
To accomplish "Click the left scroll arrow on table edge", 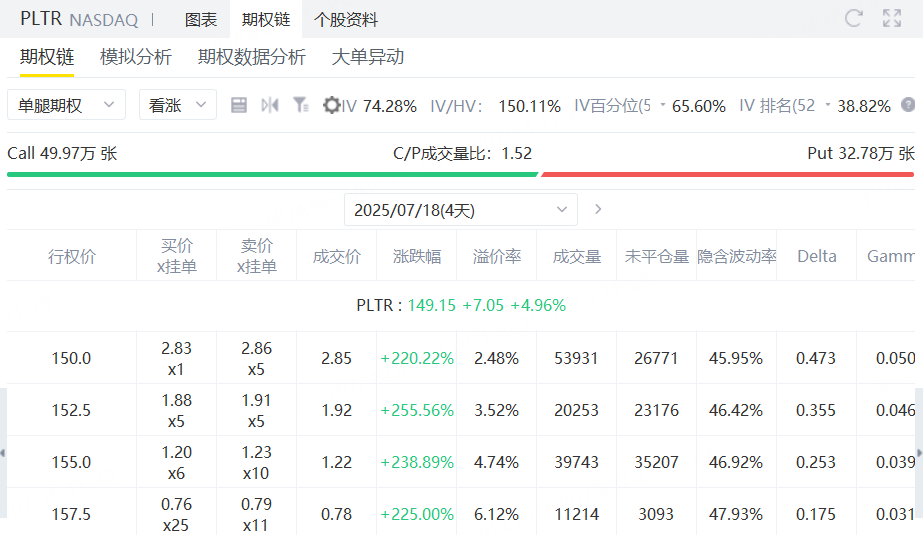I will tap(3, 453).
